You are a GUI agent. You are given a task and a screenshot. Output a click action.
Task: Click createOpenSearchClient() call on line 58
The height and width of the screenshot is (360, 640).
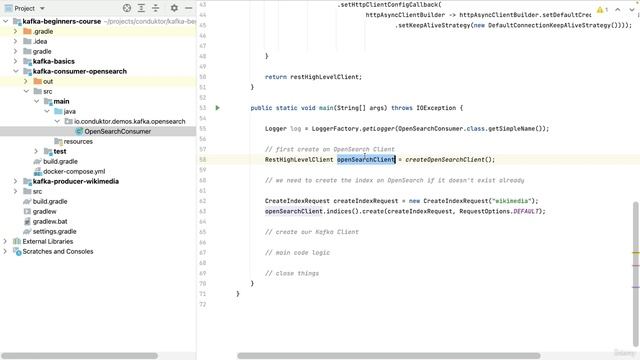click(450, 160)
